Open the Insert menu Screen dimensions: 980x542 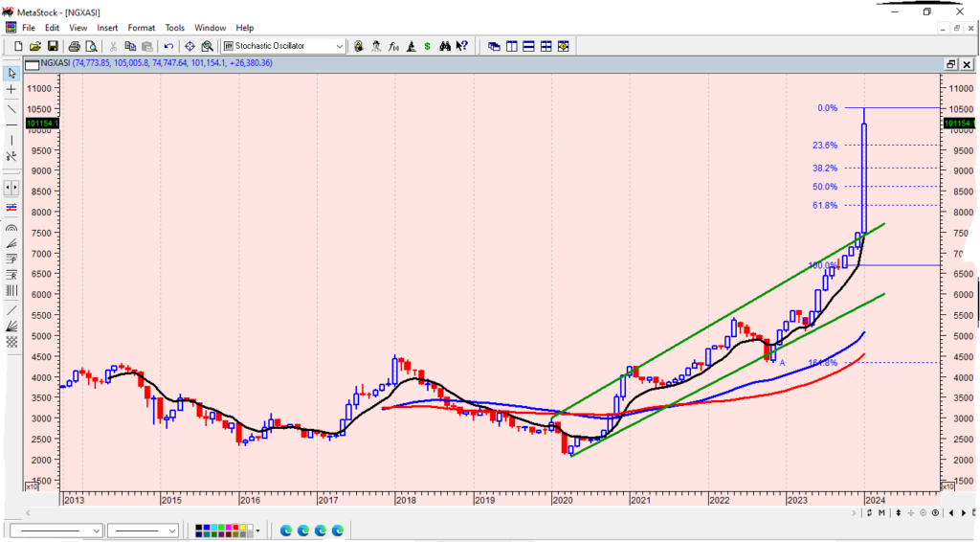[x=107, y=28]
